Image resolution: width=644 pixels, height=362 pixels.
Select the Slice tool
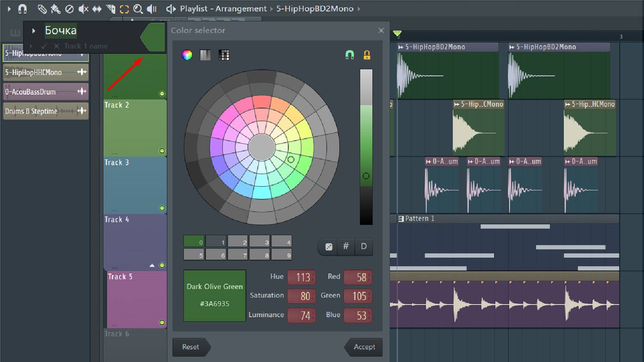(x=110, y=8)
